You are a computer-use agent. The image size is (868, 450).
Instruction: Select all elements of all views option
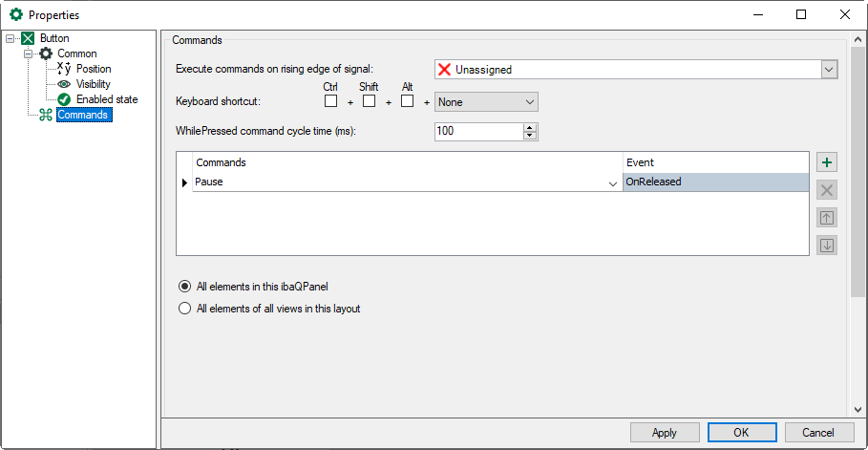click(185, 309)
